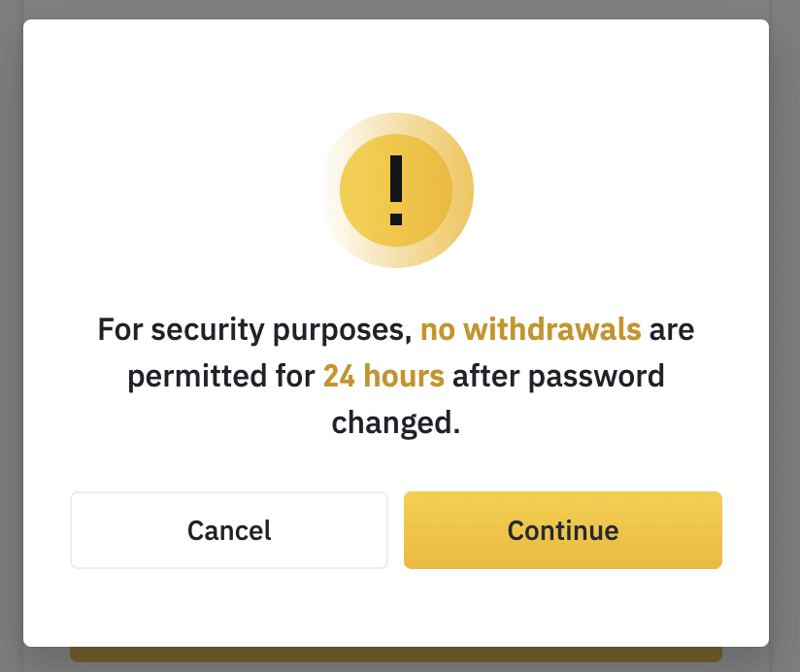Click the dimmed backdrop left of the dialog
The width and height of the screenshot is (800, 672).
pos(11,336)
